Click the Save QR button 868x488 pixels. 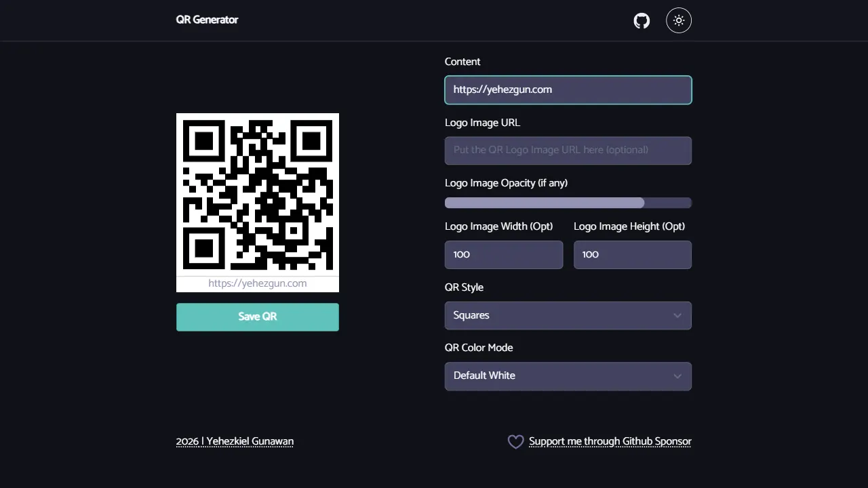[x=258, y=317]
